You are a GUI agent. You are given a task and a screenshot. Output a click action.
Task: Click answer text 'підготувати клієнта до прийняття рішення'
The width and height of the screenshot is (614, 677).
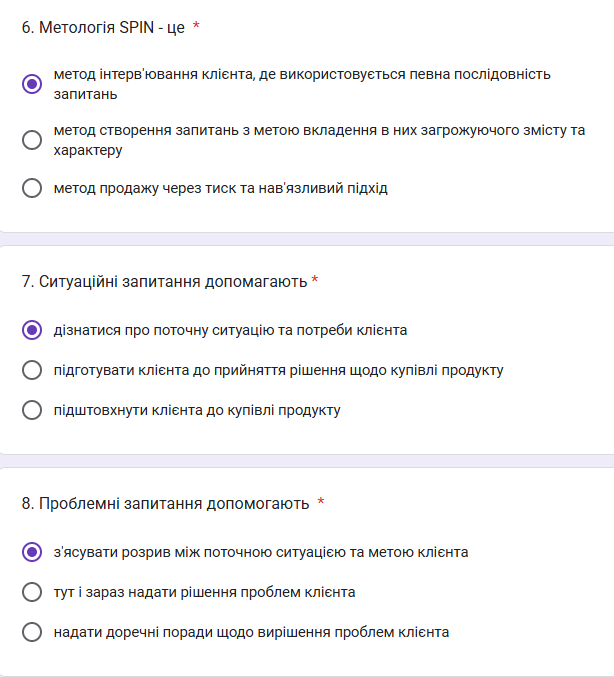[278, 370]
